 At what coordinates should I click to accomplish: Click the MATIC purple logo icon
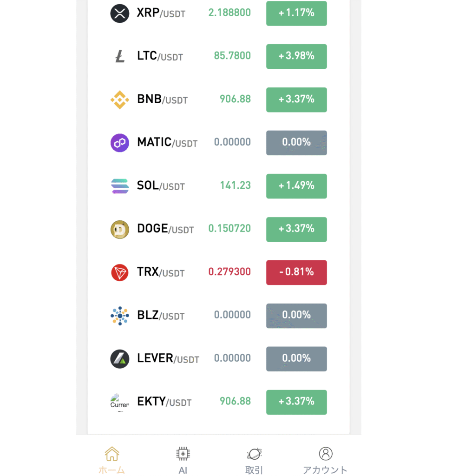click(119, 143)
